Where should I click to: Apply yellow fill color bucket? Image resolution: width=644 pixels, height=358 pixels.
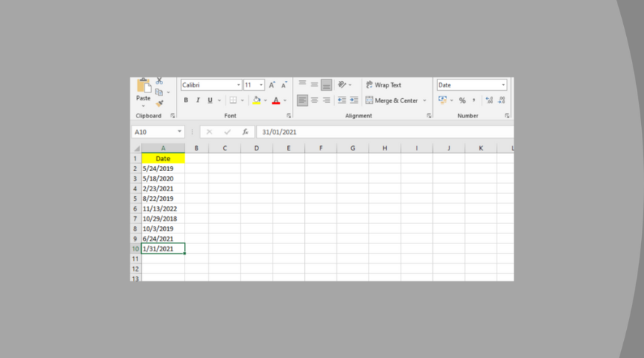[256, 100]
